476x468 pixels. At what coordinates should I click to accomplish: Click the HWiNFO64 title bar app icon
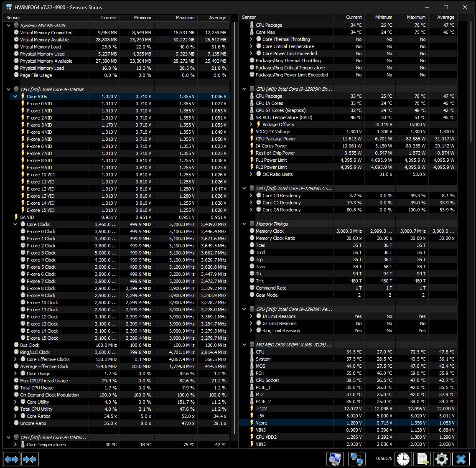(x=9, y=7)
